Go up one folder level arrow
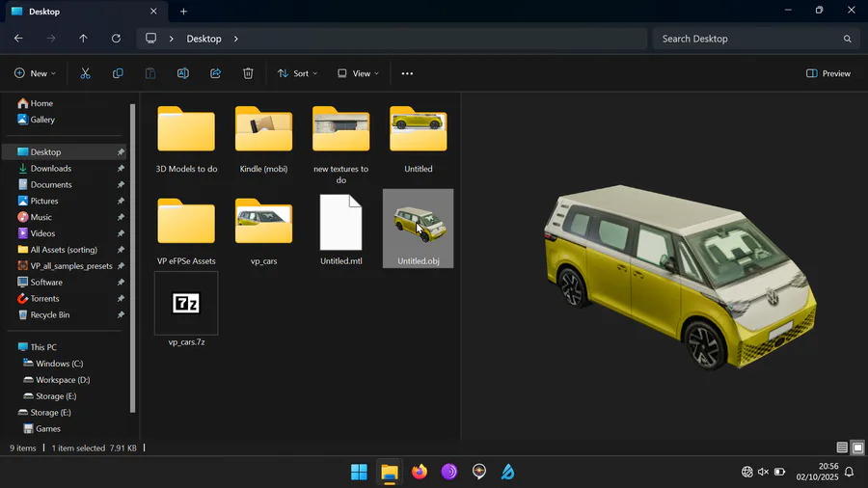Viewport: 868px width, 488px height. (83, 39)
